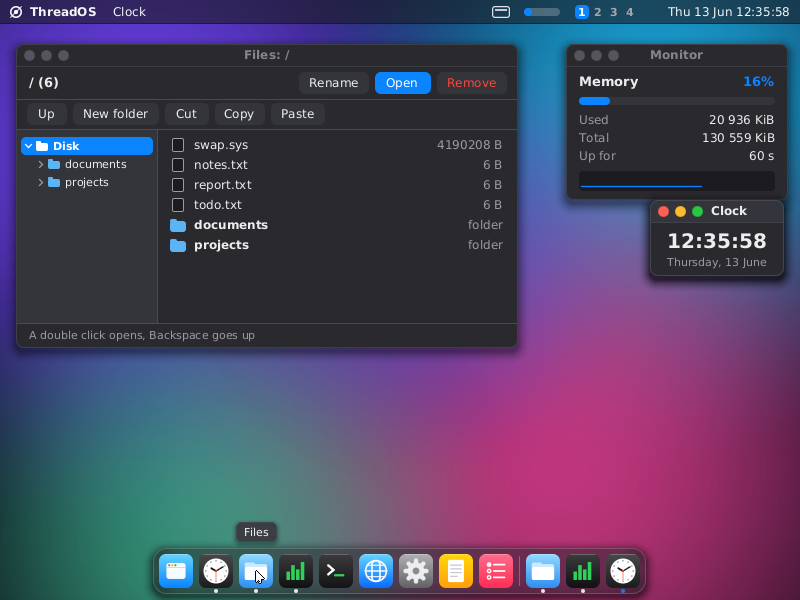This screenshot has width=800, height=600.
Task: Open the yellow Notes app in the dock
Action: pyautogui.click(x=456, y=571)
